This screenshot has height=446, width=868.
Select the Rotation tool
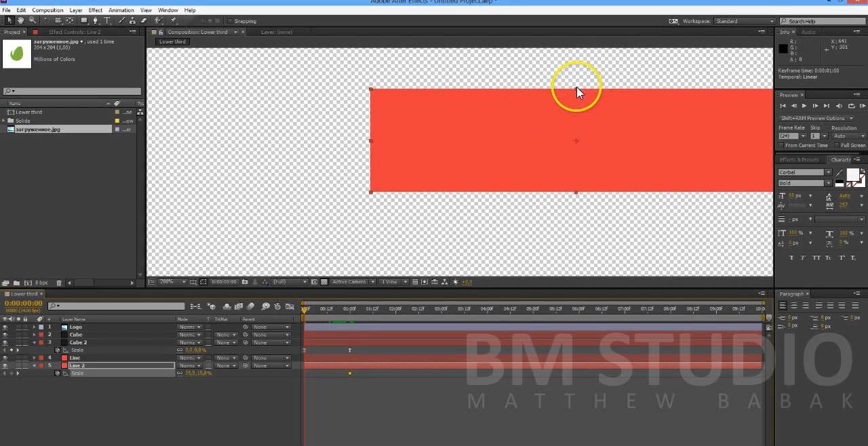click(47, 20)
